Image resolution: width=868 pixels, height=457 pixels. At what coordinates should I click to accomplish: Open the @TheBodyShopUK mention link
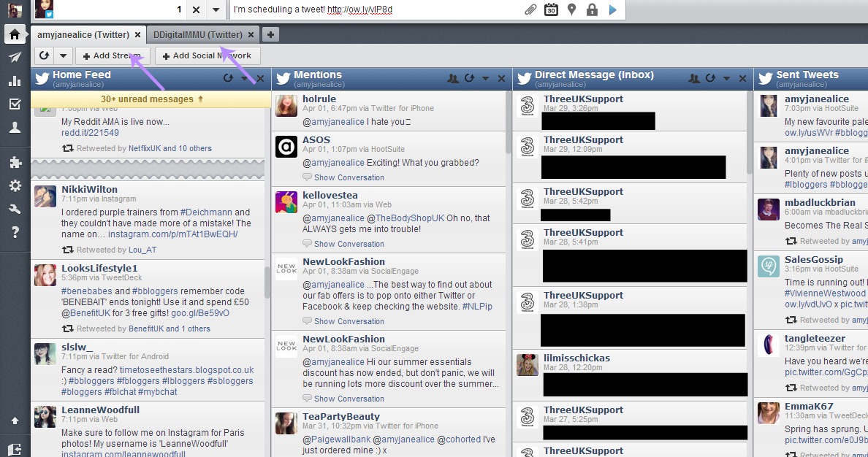pos(406,218)
